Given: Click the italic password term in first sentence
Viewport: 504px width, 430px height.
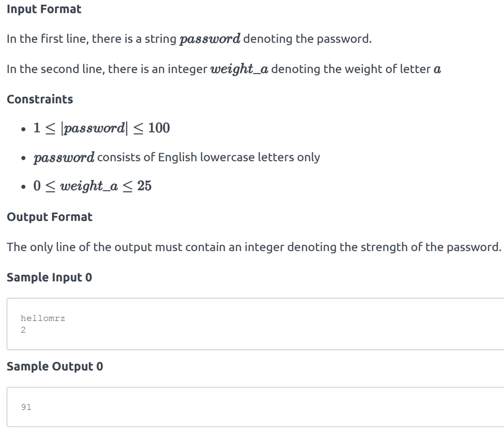Looking at the screenshot, I should pos(210,39).
